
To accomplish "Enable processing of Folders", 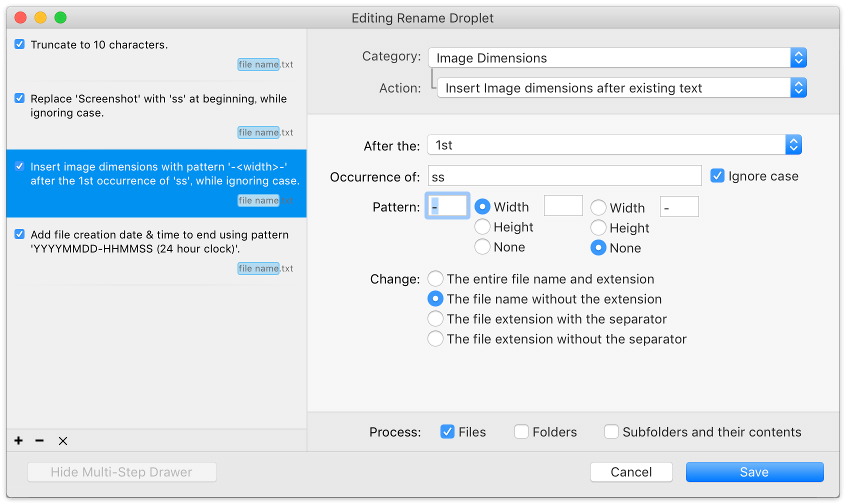I will pyautogui.click(x=521, y=431).
